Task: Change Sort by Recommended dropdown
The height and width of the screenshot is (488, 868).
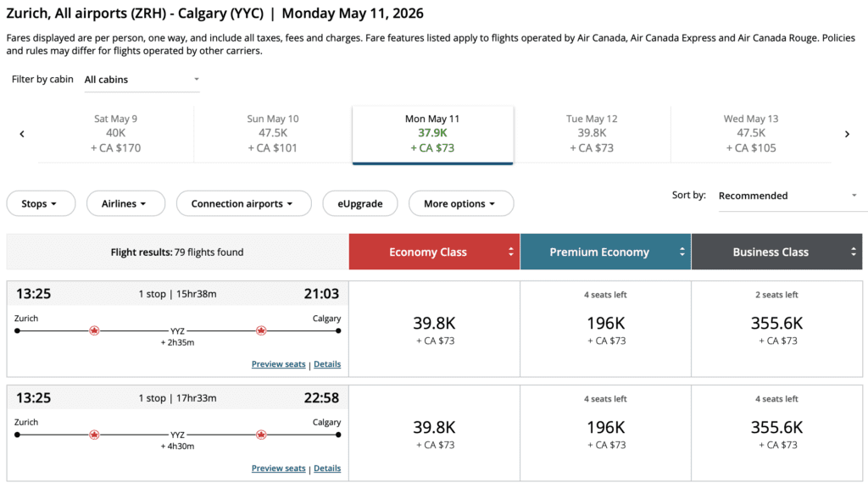Action: click(787, 196)
